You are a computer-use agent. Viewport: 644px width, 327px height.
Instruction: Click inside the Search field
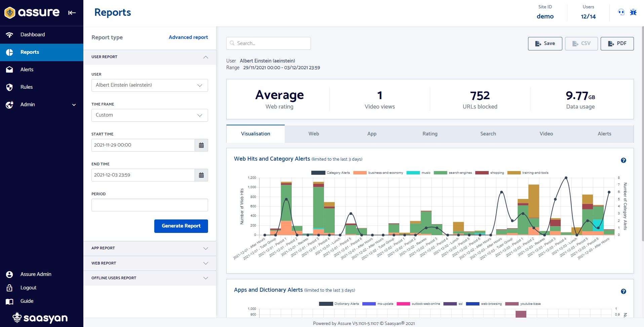[268, 43]
